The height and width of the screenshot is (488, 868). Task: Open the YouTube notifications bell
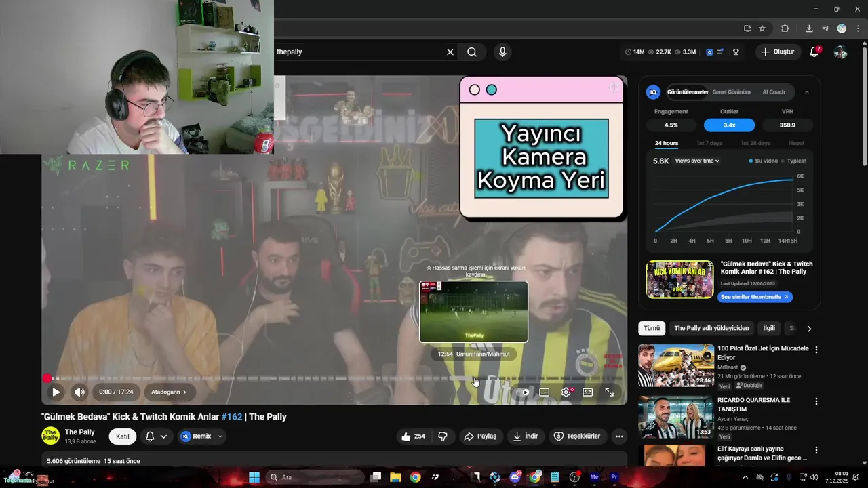(x=814, y=52)
